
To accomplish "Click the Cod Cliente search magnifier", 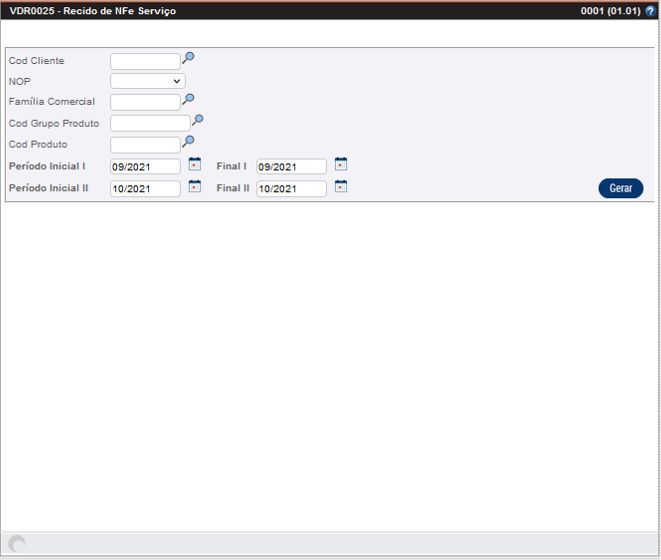I will tap(188, 59).
